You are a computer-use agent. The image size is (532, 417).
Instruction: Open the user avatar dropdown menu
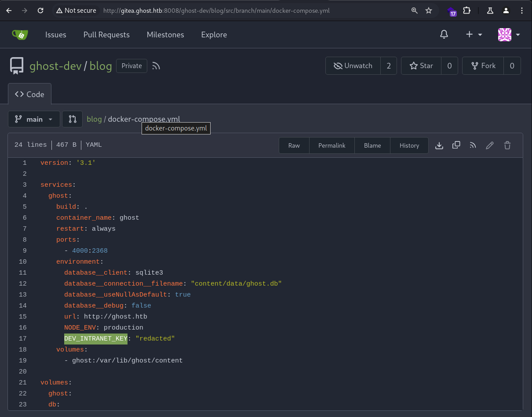pos(509,34)
